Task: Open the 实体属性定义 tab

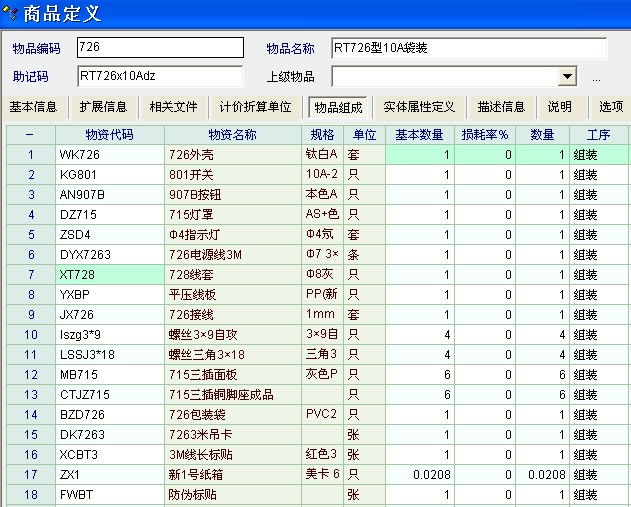Action: click(x=419, y=107)
